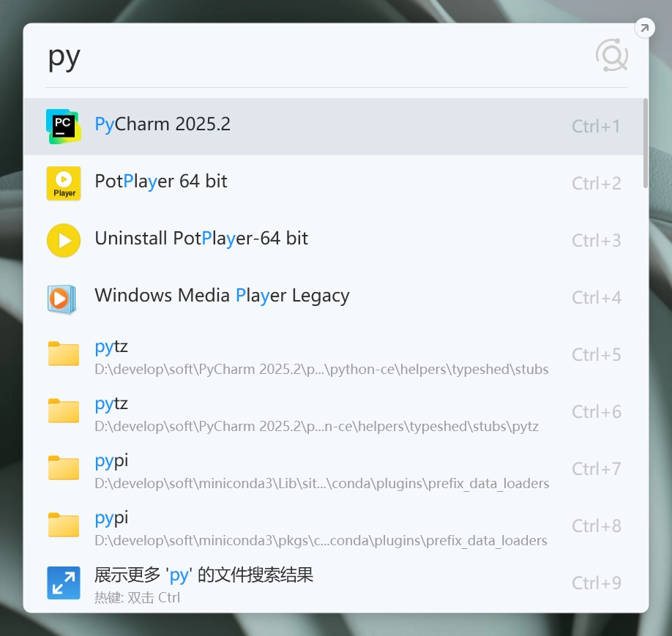Click folder icon of pytz in stubs\pytz
The height and width of the screenshot is (636, 672).
tap(64, 411)
